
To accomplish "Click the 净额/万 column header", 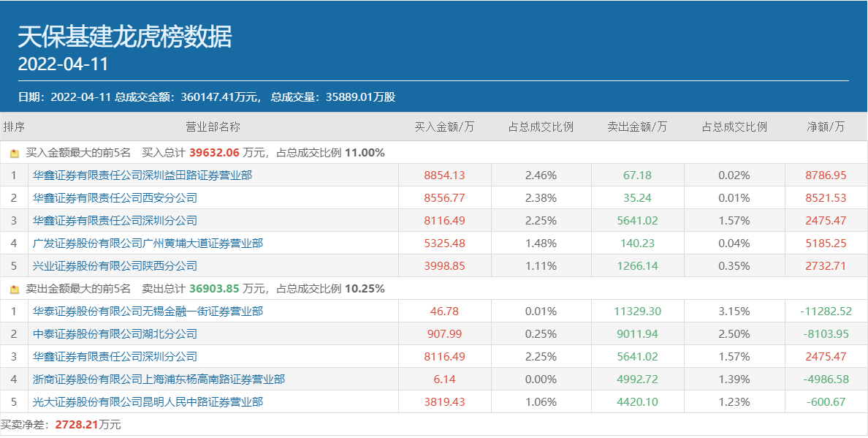I will (826, 127).
